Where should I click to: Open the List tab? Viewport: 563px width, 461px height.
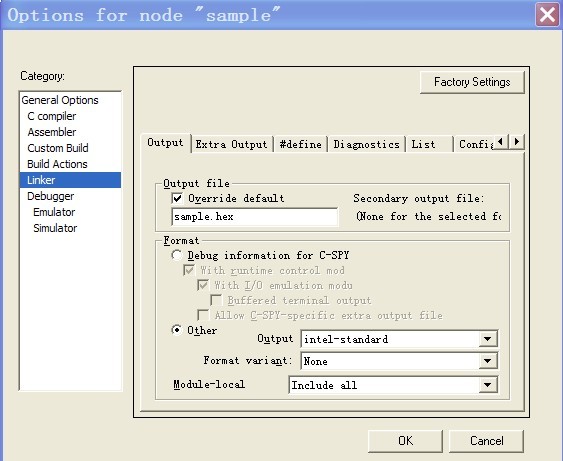(429, 144)
